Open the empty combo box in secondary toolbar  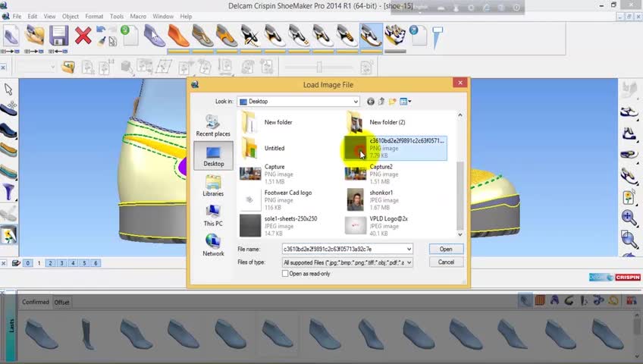tap(36, 67)
